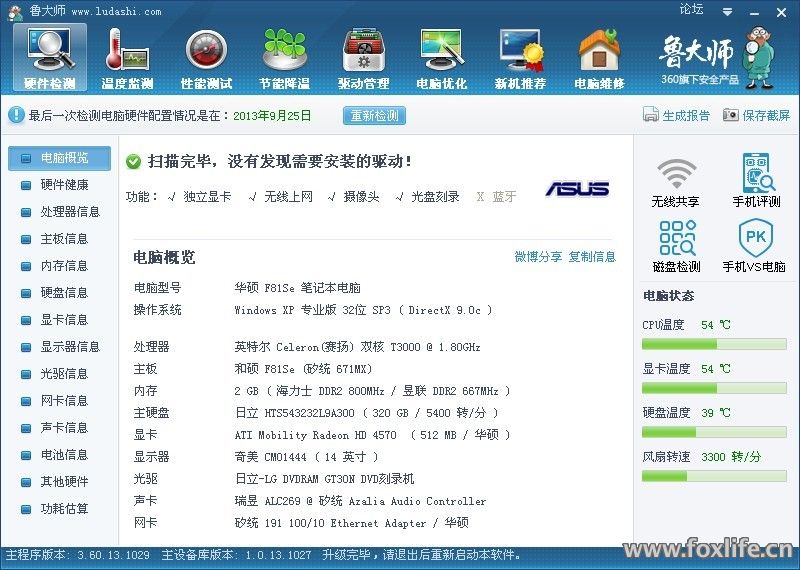Click the 日立-LG DVDRAM GT30N text
This screenshot has width=800, height=570.
[x=324, y=479]
